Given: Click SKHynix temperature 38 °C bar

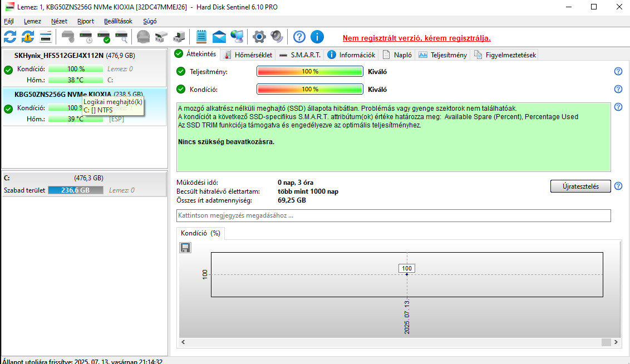Looking at the screenshot, I should [76, 80].
